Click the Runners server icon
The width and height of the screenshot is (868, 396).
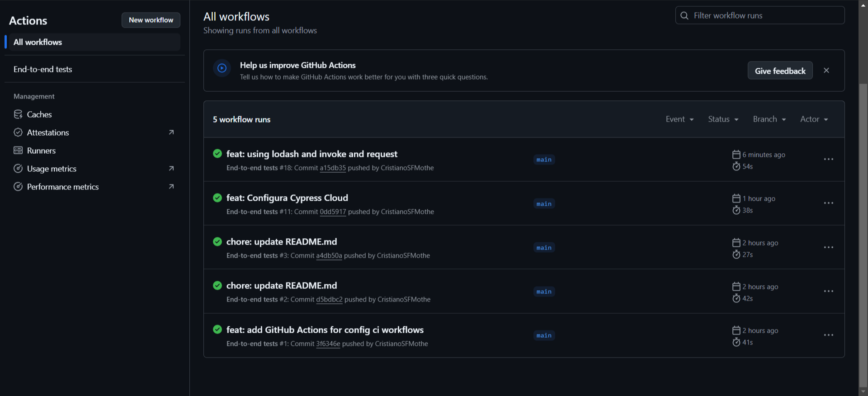(x=18, y=151)
